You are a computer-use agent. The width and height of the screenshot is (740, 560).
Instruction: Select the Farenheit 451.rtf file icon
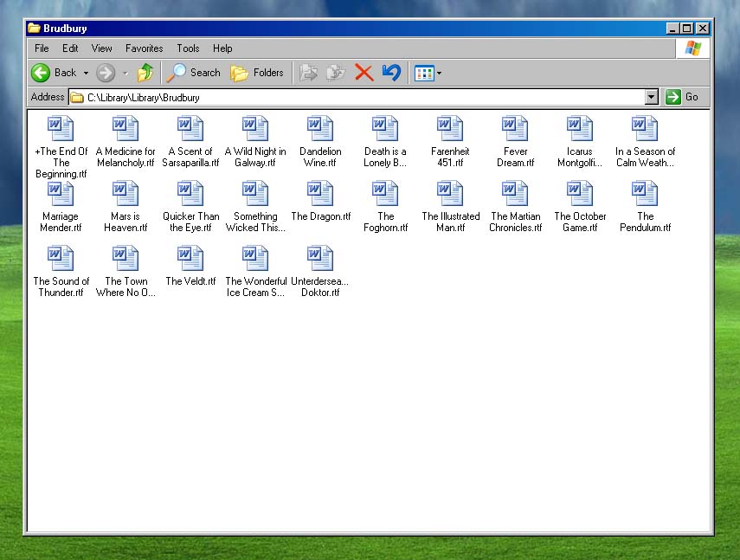click(x=450, y=128)
